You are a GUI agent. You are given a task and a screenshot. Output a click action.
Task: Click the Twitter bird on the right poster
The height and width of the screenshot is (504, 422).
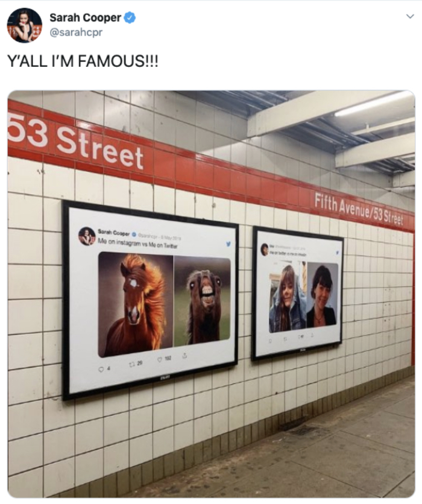337,253
